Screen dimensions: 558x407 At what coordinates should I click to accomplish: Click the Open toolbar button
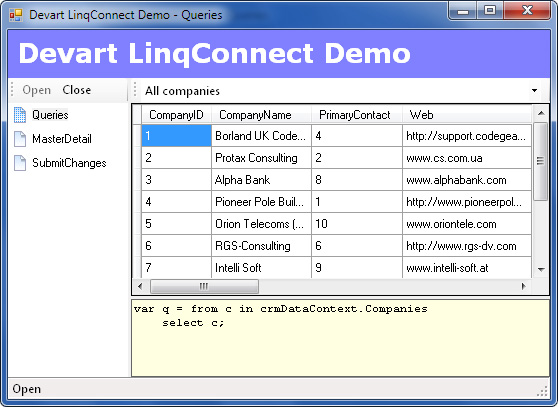tap(37, 90)
